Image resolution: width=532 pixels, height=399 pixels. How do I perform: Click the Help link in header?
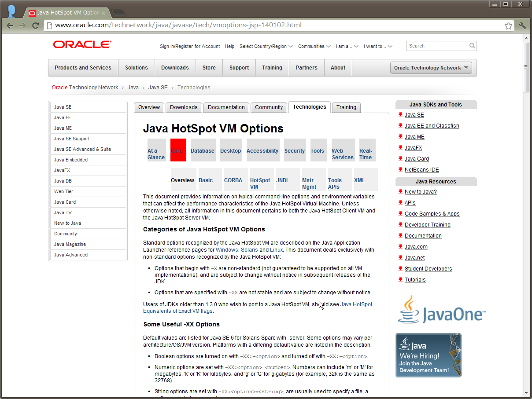tap(229, 46)
